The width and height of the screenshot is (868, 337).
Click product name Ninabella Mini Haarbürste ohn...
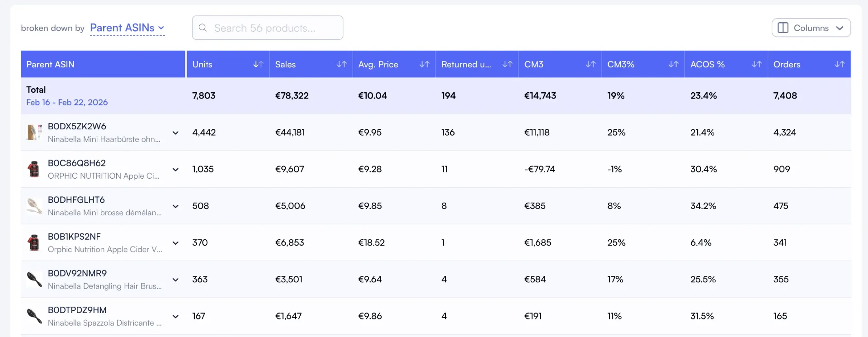tap(104, 139)
